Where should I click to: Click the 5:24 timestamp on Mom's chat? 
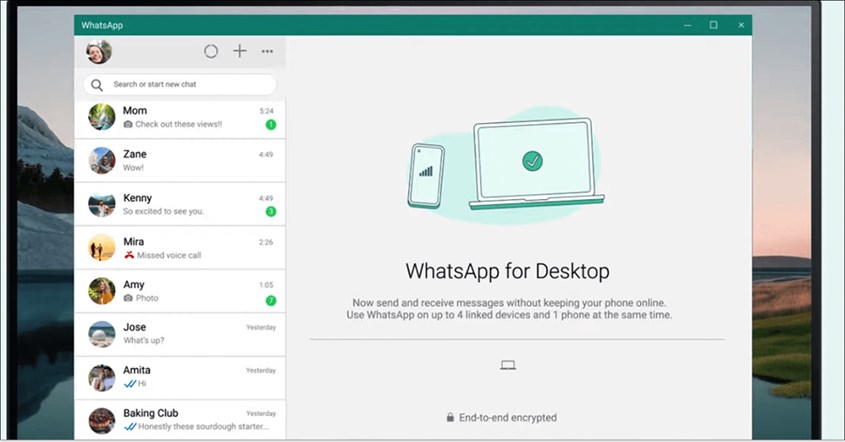pyautogui.click(x=266, y=111)
